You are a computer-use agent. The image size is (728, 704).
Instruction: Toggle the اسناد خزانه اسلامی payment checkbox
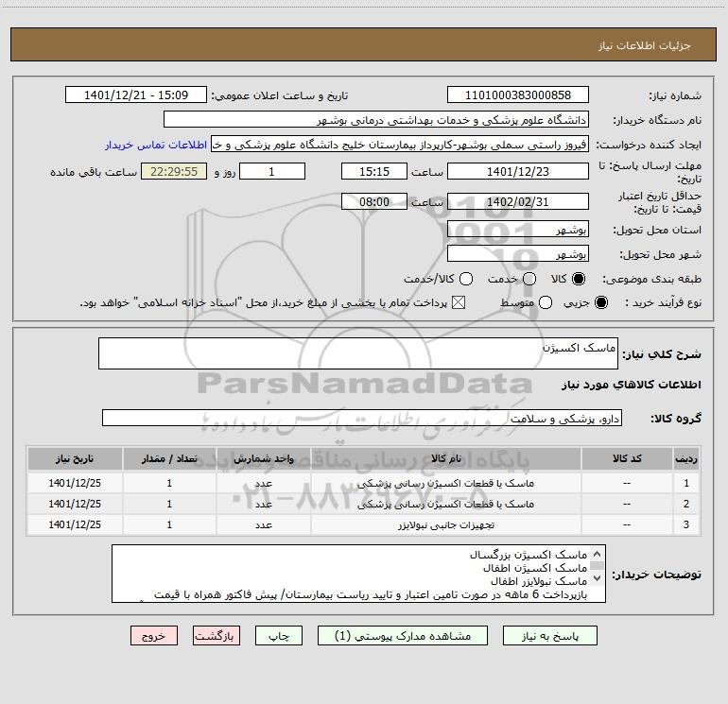point(459,303)
